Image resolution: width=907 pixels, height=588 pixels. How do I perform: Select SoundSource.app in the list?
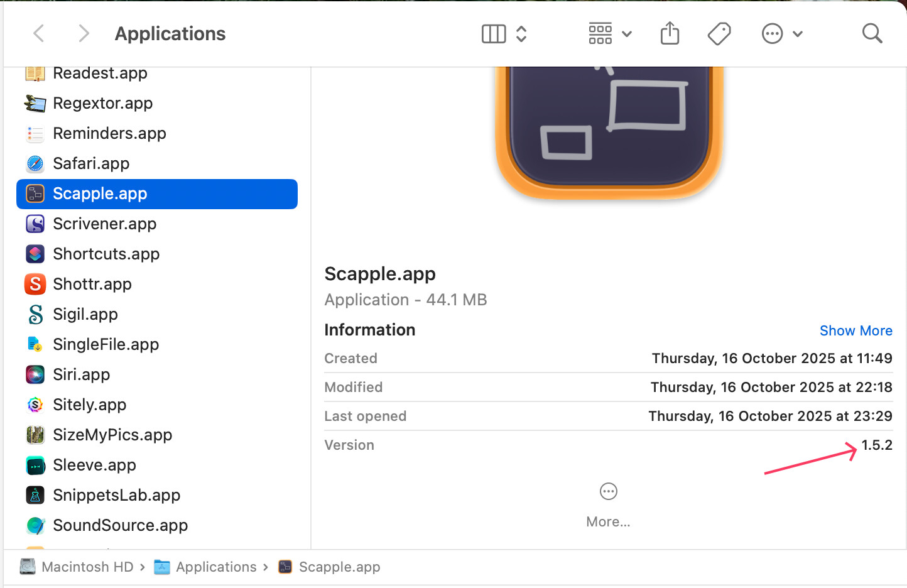pos(120,525)
